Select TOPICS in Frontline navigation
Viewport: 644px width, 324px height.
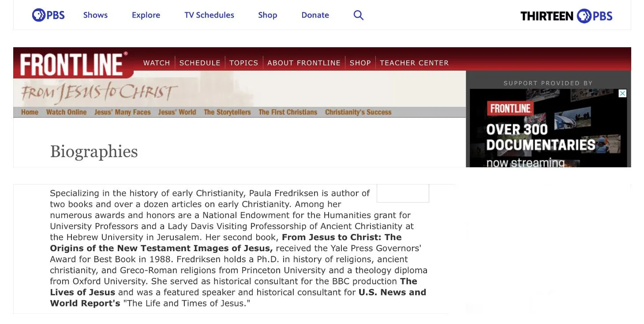[243, 63]
